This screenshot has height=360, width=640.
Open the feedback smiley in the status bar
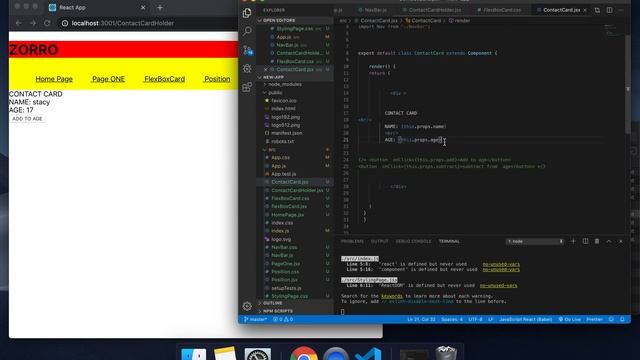(x=611, y=319)
